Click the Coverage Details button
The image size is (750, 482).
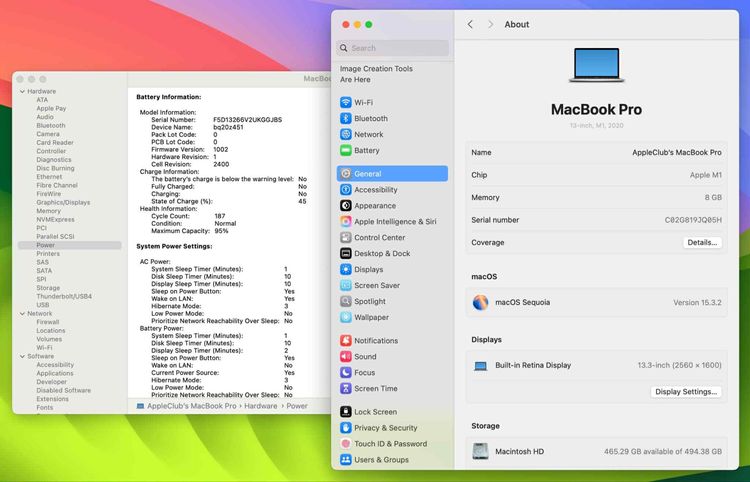(702, 242)
